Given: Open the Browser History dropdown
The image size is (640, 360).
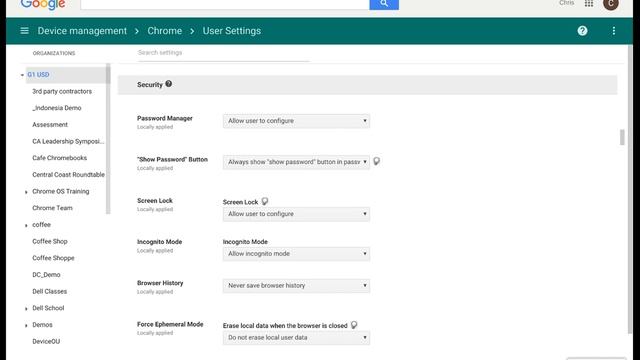Looking at the screenshot, I should click(296, 285).
